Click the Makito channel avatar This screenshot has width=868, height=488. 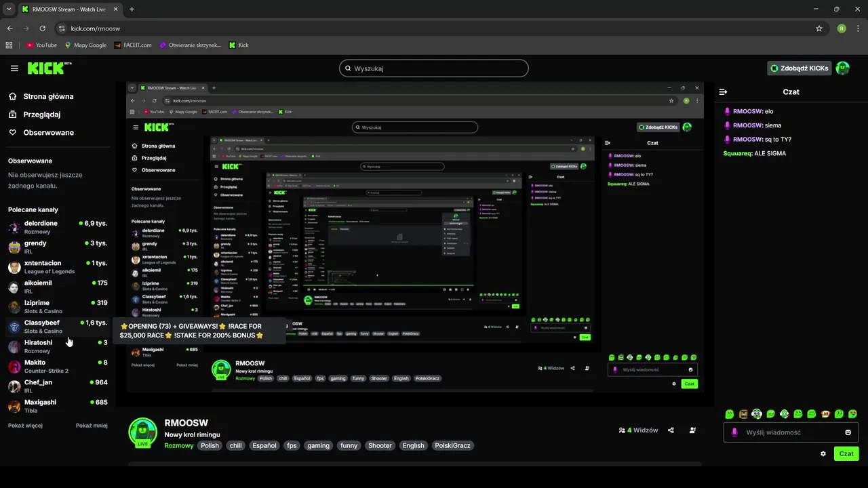(x=14, y=366)
